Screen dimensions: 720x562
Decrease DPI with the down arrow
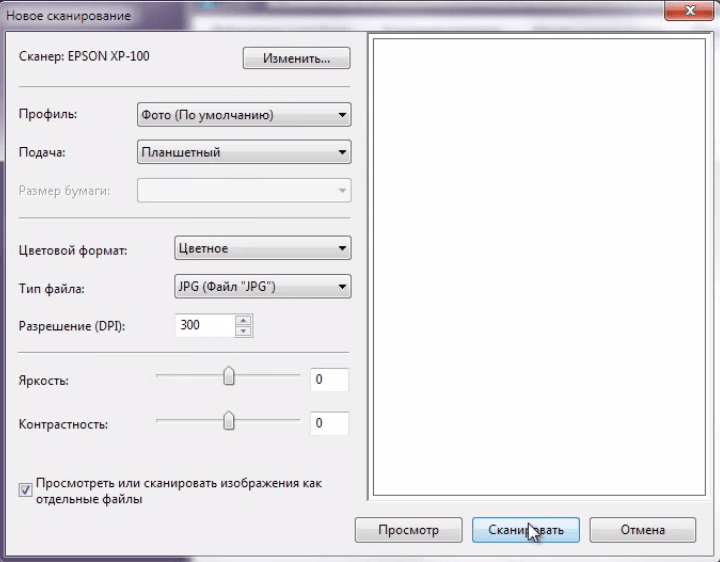(243, 331)
